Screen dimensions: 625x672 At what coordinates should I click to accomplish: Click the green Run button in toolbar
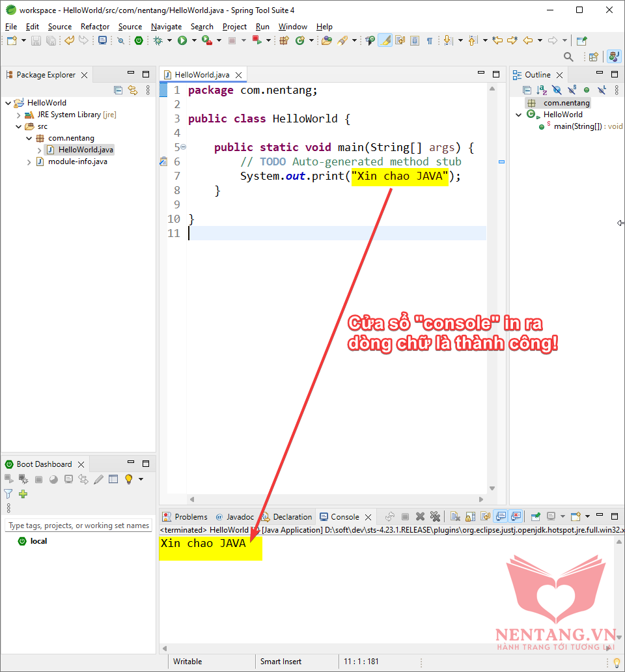[x=182, y=40]
